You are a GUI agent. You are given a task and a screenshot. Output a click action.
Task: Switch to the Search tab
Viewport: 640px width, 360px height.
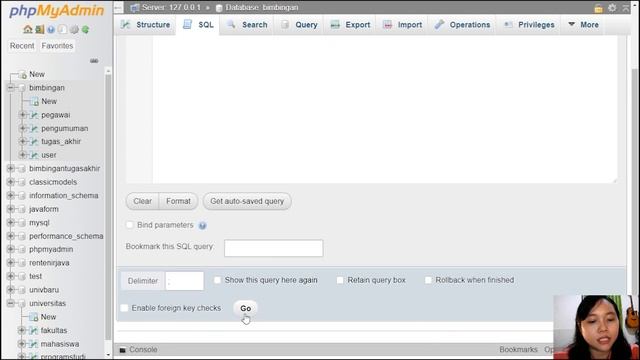point(247,25)
